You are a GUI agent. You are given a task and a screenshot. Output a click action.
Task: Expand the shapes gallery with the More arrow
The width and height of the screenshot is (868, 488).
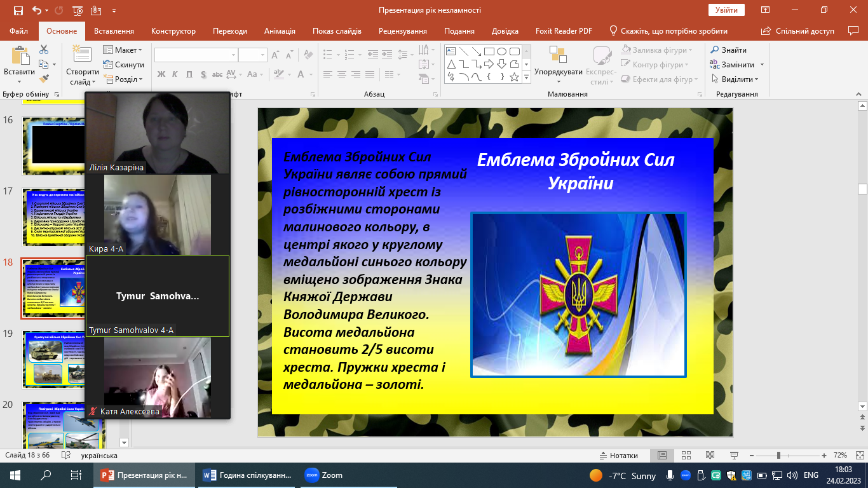pos(526,78)
